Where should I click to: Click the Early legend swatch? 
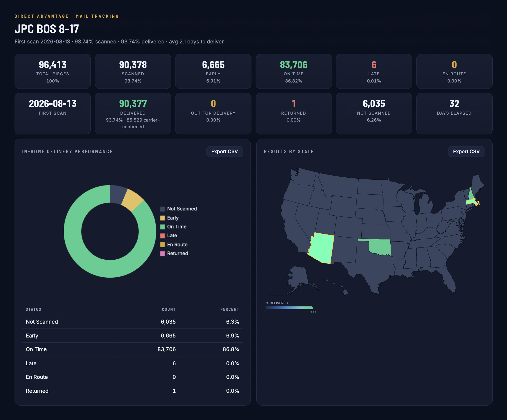163,218
